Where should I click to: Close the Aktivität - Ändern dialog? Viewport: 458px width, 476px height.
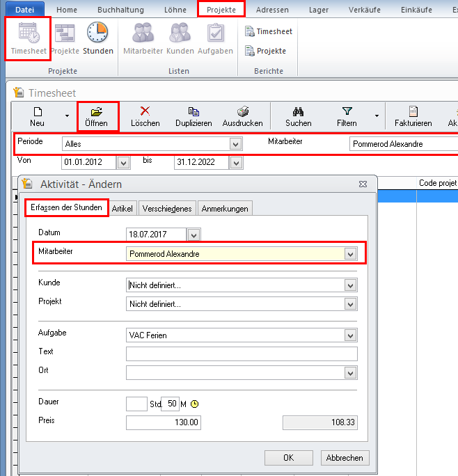363,184
